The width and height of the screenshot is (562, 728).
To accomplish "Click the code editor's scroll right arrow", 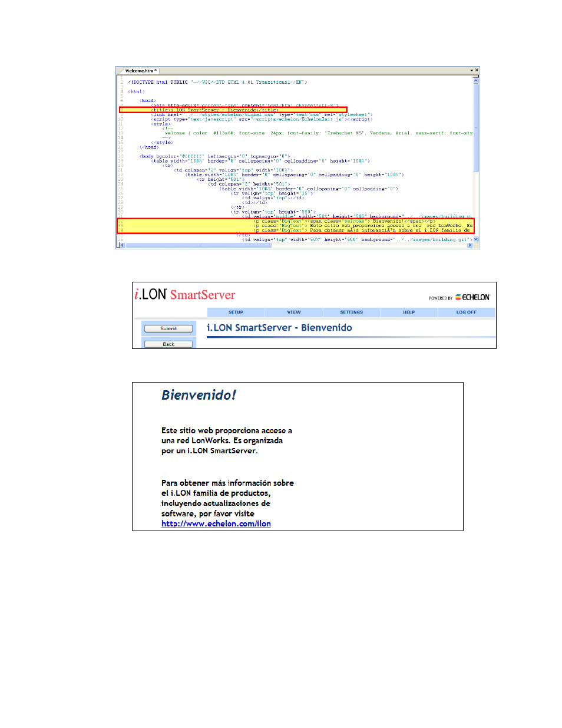I will pyautogui.click(x=470, y=245).
